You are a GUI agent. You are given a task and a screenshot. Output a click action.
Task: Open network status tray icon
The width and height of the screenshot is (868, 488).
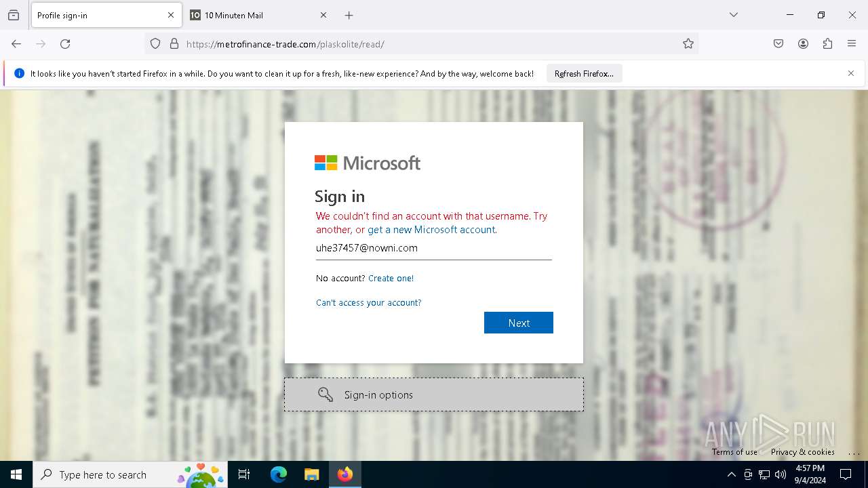(764, 474)
